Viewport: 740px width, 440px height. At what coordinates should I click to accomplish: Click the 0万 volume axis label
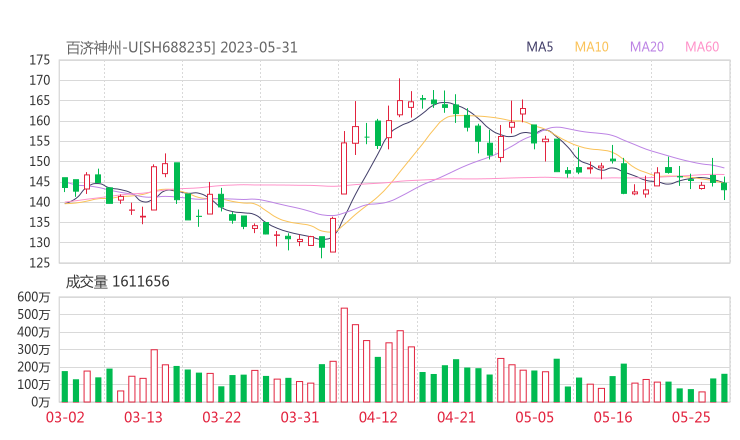[41, 402]
